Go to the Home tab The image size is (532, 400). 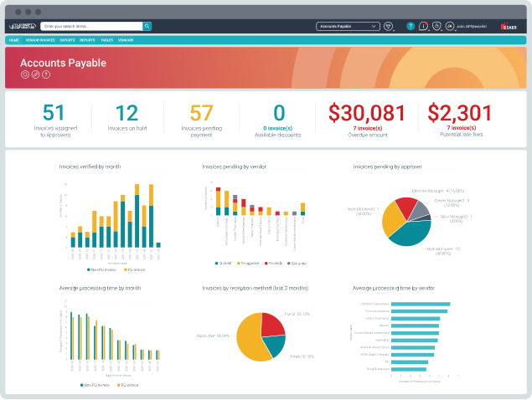tap(13, 40)
